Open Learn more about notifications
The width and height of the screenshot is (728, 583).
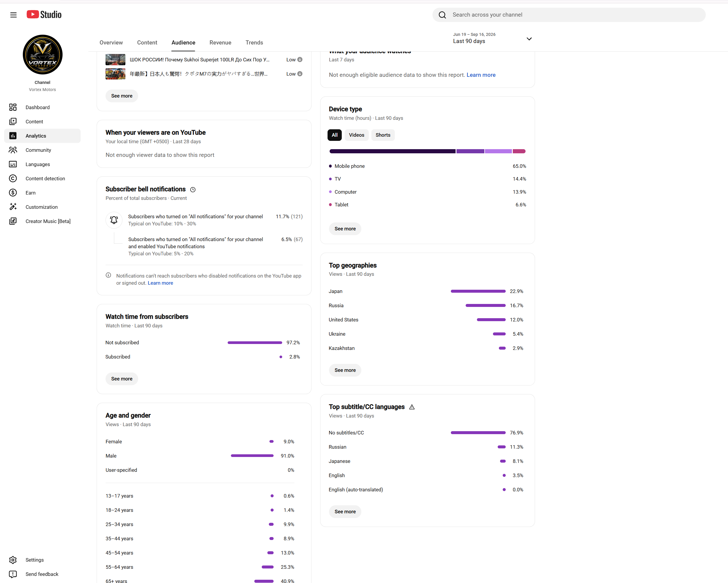[x=160, y=283]
